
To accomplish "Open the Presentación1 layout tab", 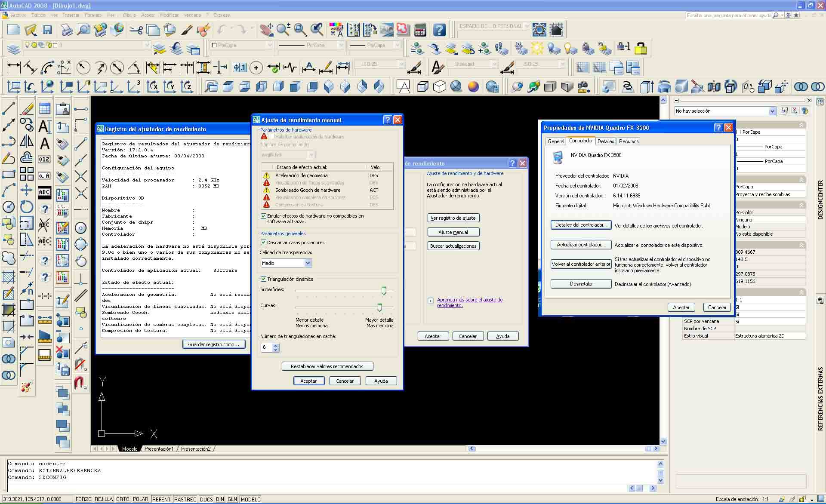I will [159, 449].
